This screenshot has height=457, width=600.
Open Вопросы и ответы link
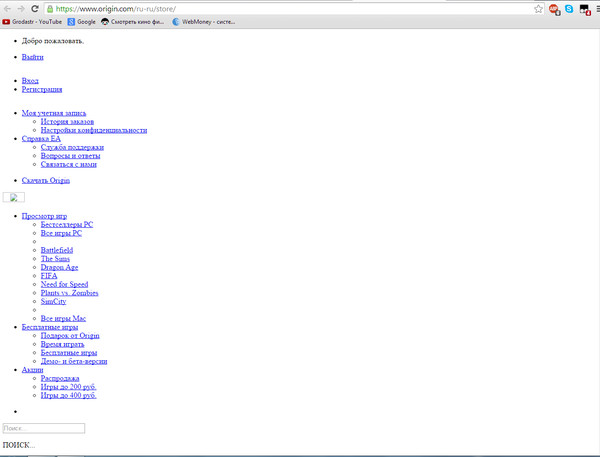(70, 156)
